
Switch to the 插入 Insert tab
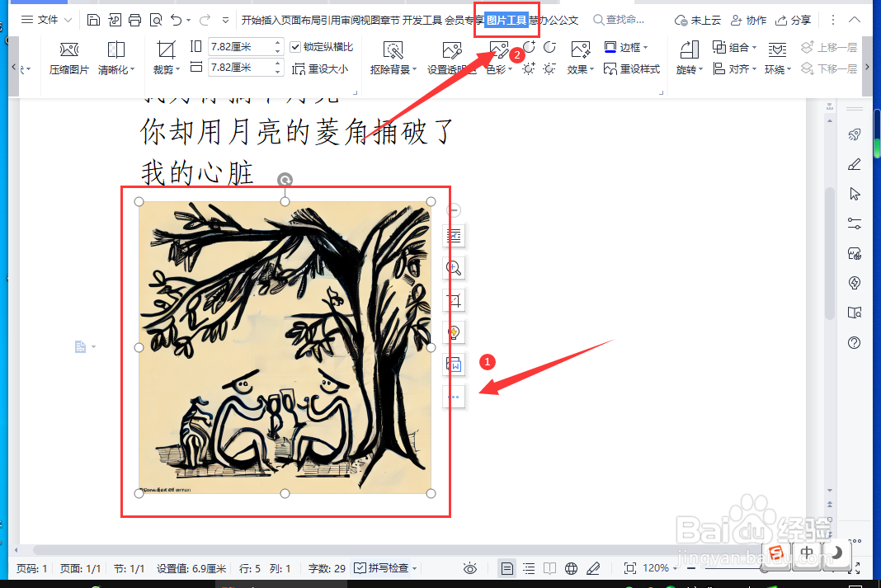tap(271, 21)
